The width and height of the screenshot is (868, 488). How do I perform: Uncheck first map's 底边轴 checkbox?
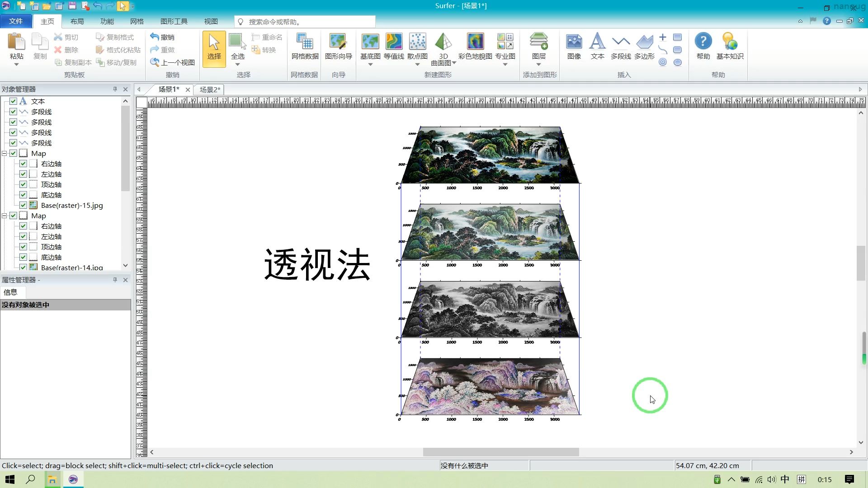(x=23, y=195)
